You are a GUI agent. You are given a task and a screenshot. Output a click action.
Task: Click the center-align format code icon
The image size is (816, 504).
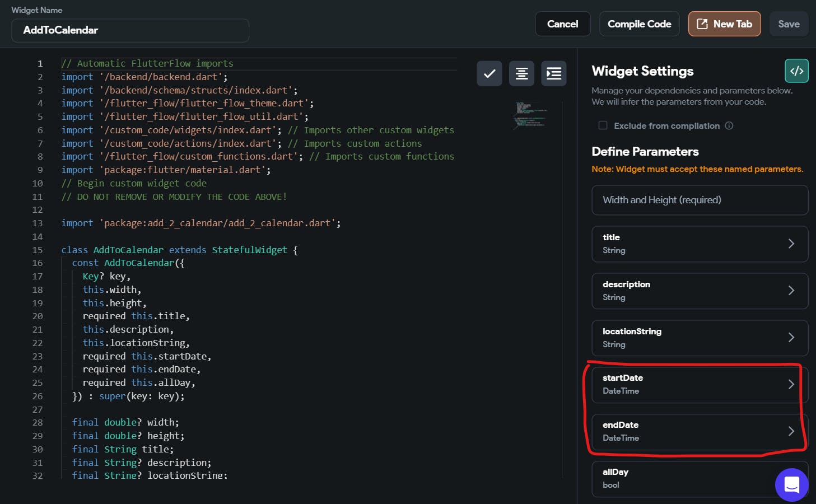click(x=521, y=73)
